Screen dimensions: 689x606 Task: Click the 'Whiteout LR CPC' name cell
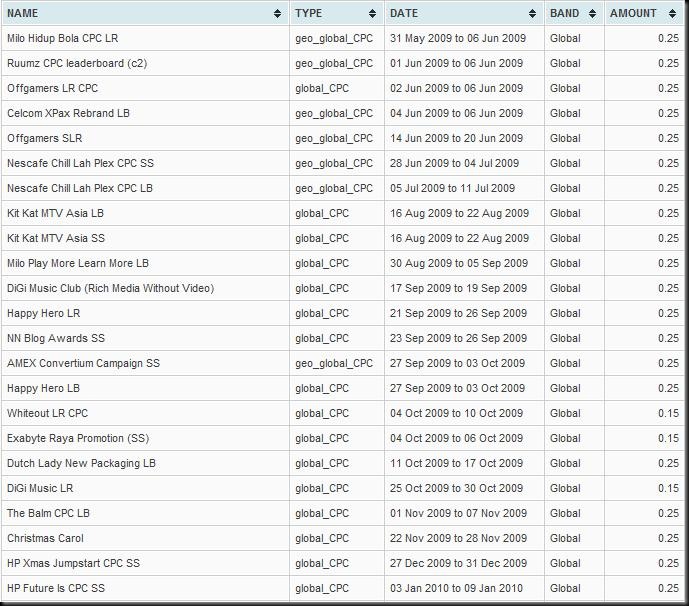(x=47, y=414)
